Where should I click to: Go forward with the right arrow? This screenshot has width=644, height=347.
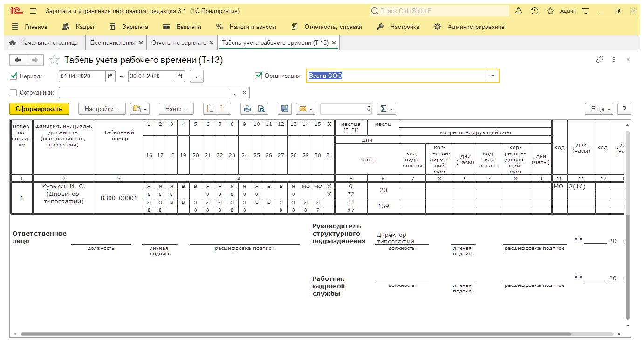(x=35, y=60)
